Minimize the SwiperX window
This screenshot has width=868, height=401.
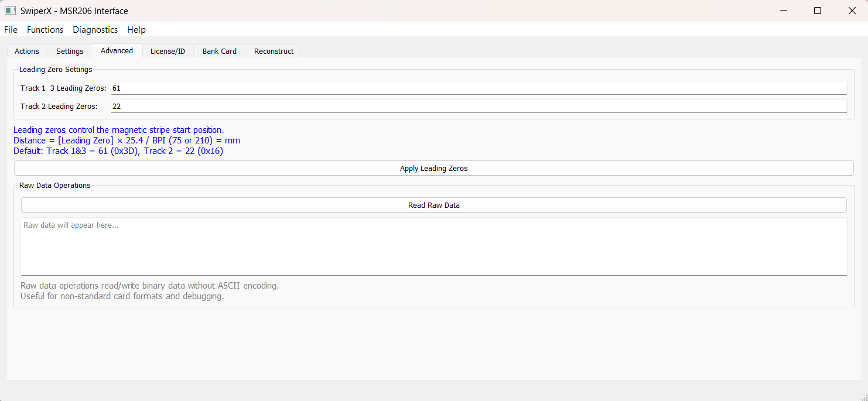(x=783, y=11)
